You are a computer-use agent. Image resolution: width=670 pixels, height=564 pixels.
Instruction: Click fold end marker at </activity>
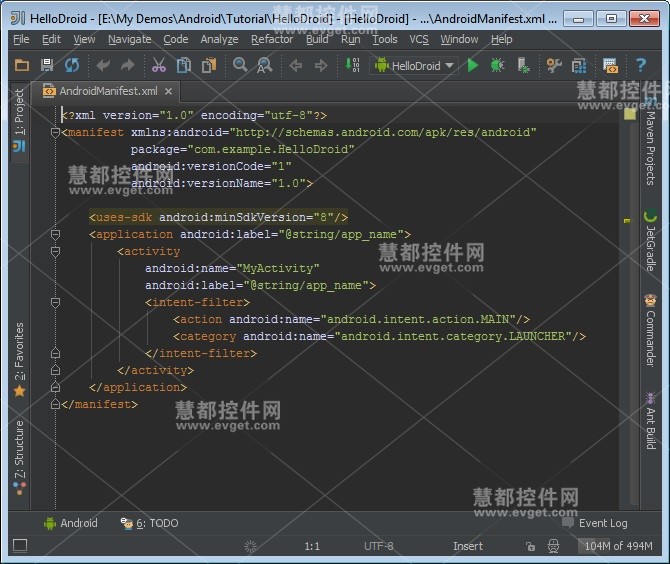tap(55, 370)
